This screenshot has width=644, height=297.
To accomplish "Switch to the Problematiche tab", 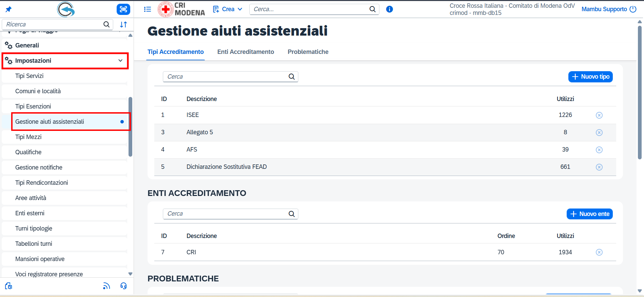I will pyautogui.click(x=308, y=52).
